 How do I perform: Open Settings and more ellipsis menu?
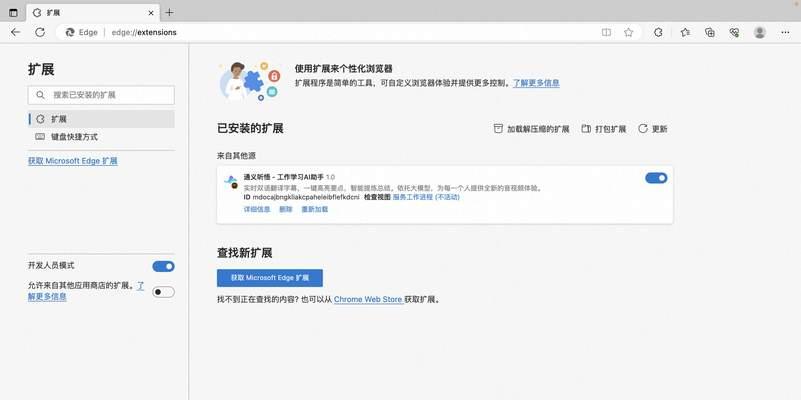pyautogui.click(x=785, y=32)
